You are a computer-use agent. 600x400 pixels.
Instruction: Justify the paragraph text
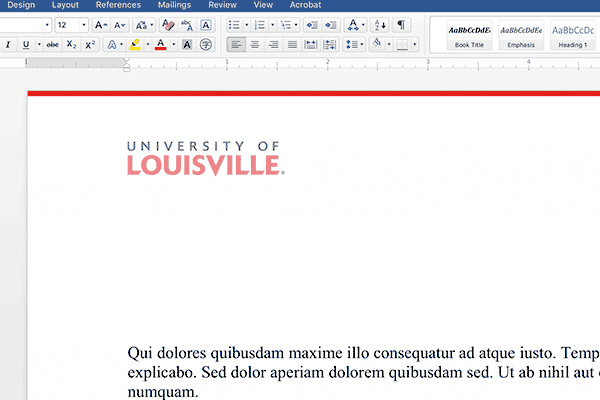[x=292, y=45]
